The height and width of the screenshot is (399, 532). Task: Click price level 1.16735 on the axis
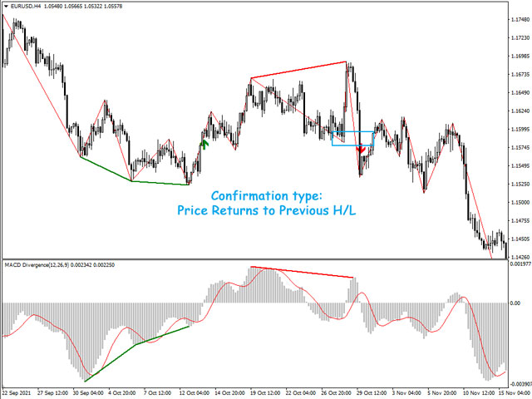point(520,74)
